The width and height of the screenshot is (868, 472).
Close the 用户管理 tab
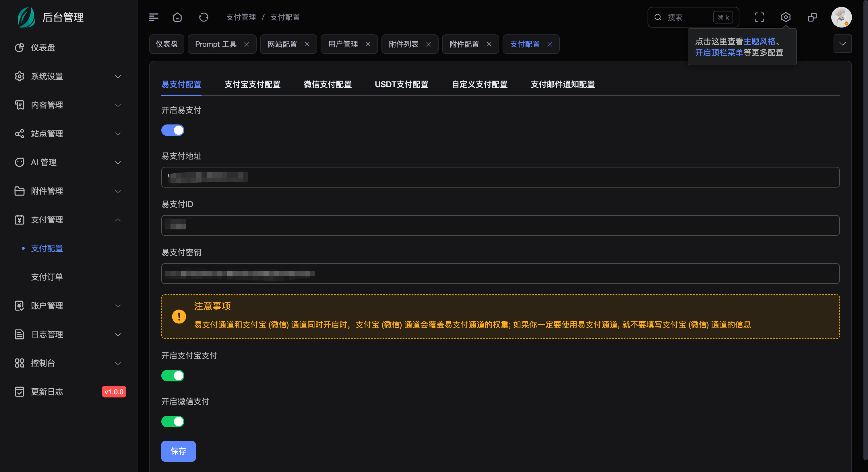click(368, 44)
